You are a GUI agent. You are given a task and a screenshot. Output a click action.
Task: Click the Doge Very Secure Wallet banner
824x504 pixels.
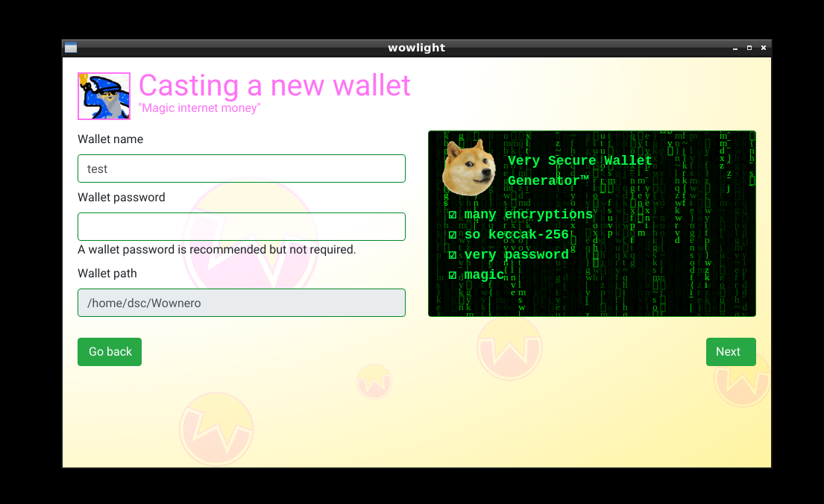(x=592, y=224)
